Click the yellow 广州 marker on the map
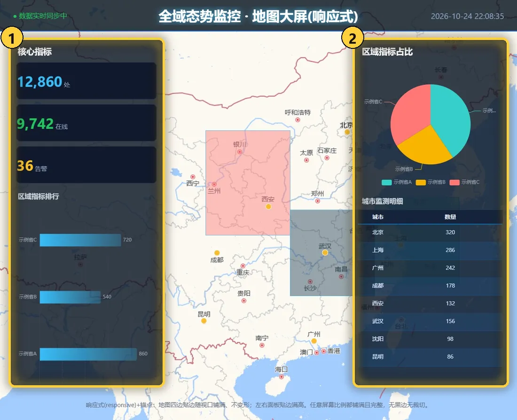Viewport: 517px width, 420px height. click(x=314, y=341)
